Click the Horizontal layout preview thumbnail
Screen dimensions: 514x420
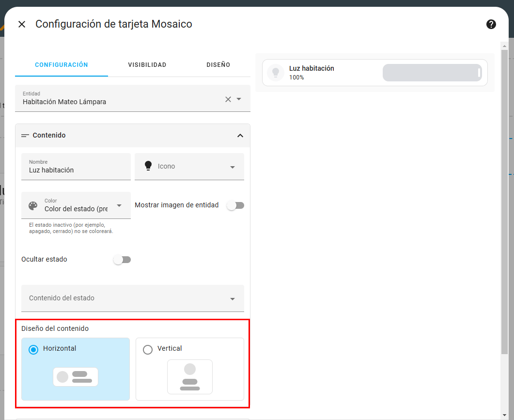(x=76, y=377)
